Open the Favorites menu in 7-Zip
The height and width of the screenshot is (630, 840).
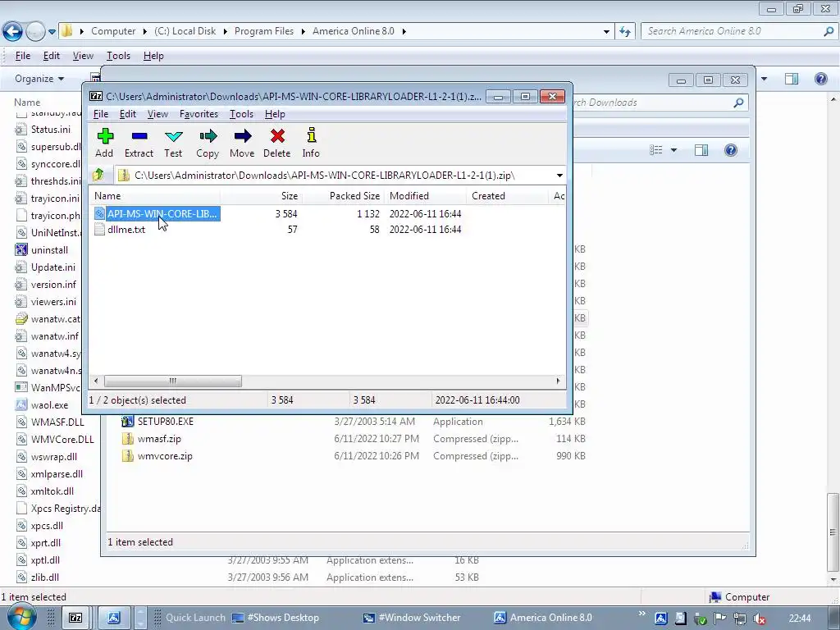click(199, 114)
